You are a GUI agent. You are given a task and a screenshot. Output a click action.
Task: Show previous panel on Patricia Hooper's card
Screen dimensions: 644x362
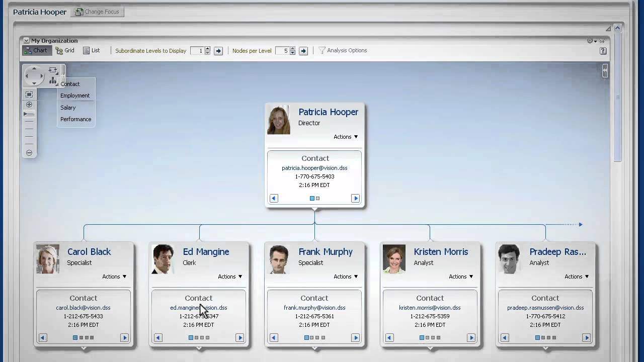point(274,198)
